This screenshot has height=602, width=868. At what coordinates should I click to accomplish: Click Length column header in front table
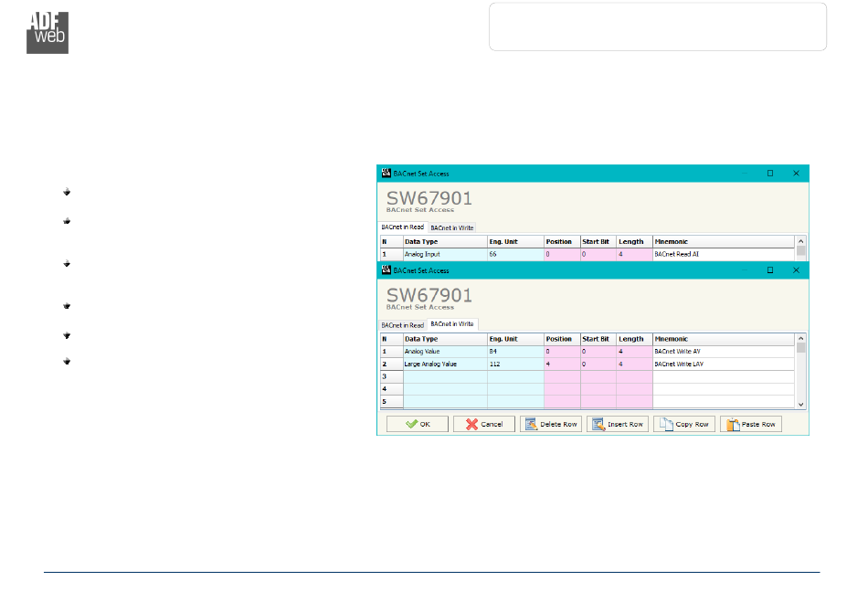pyautogui.click(x=634, y=339)
